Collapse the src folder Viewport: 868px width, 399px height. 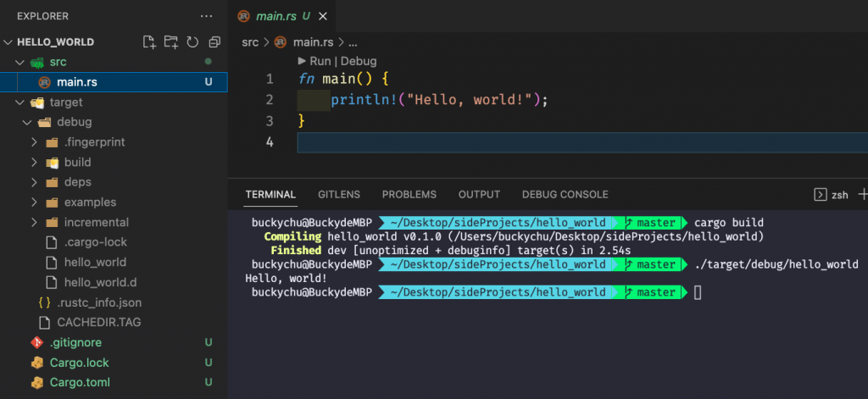(20, 62)
